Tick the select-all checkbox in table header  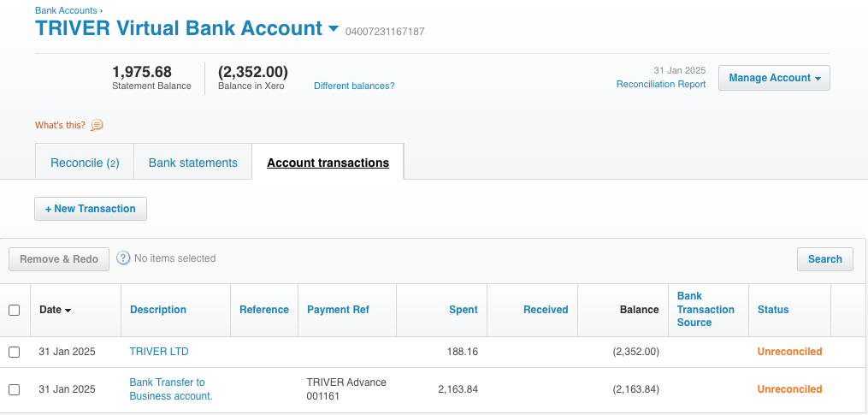coord(15,311)
